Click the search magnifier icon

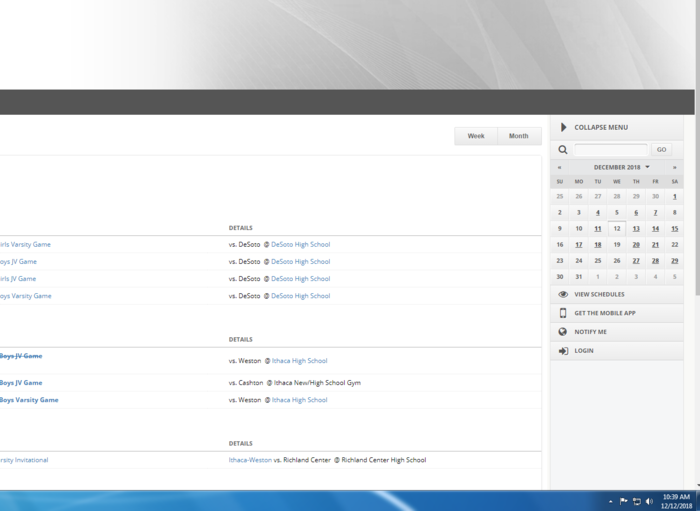pyautogui.click(x=563, y=150)
